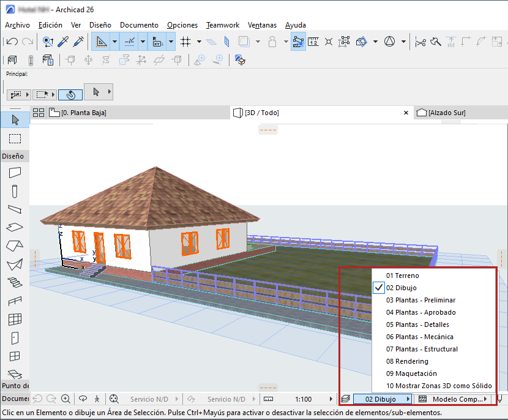
Task: Close the 3D / Todo tab
Action: [406, 113]
